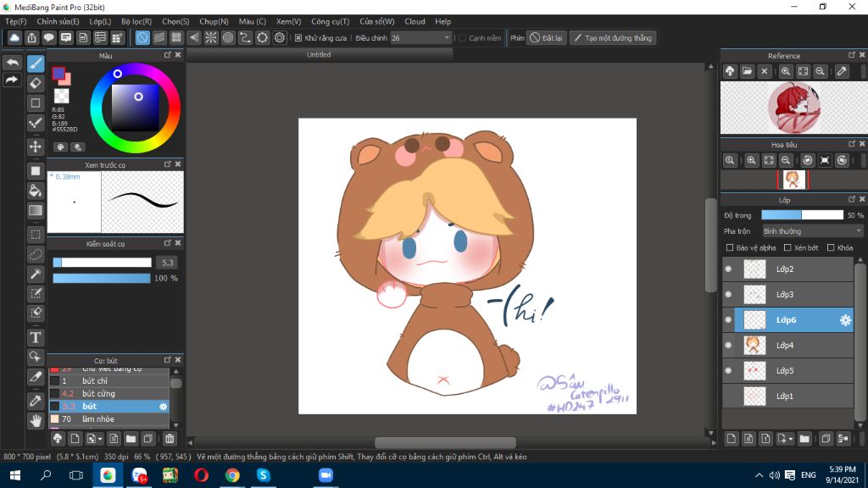This screenshot has width=868, height=488.
Task: Zoom in on the Reference image
Action: tap(786, 71)
